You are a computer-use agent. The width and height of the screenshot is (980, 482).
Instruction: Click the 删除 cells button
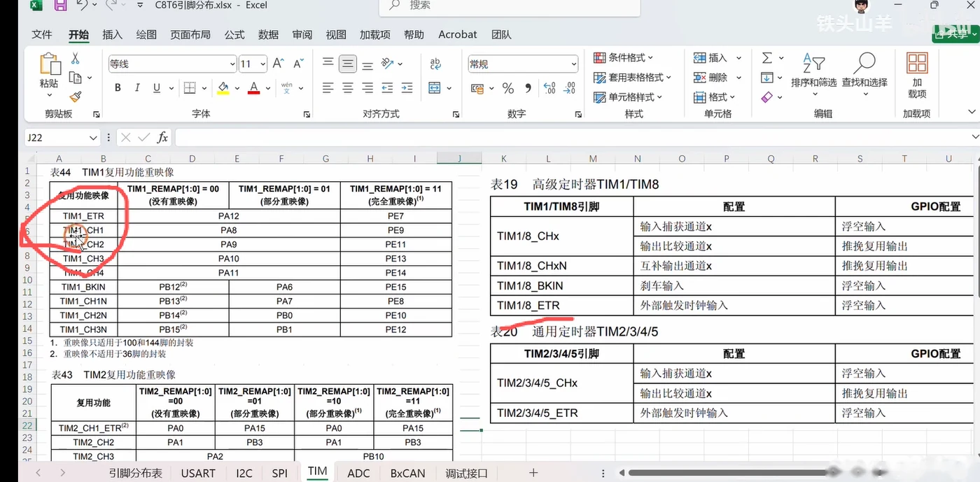point(711,77)
